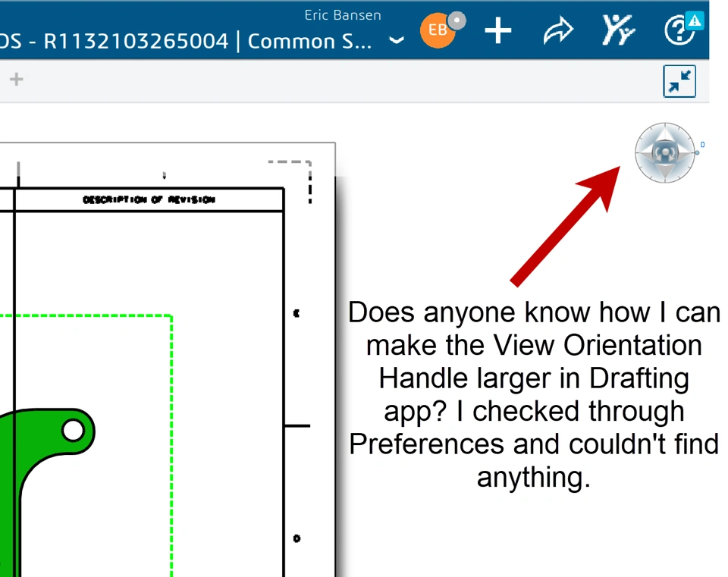Open the Help question mark icon
Image resolution: width=728 pixels, height=577 pixels.
pyautogui.click(x=676, y=32)
